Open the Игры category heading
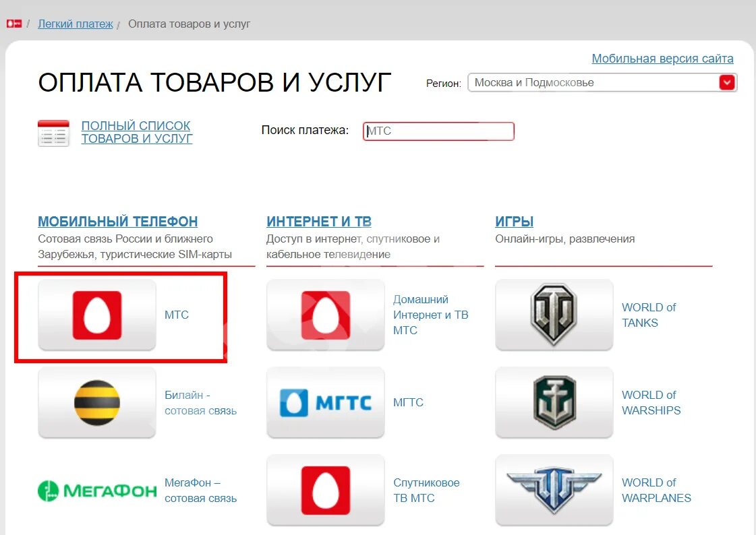Image resolution: width=756 pixels, height=535 pixels. pos(514,222)
